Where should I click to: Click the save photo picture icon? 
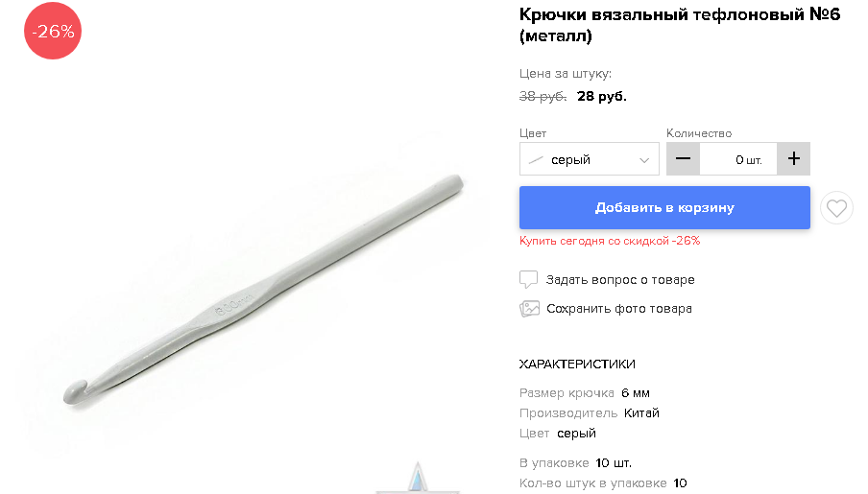coord(529,309)
